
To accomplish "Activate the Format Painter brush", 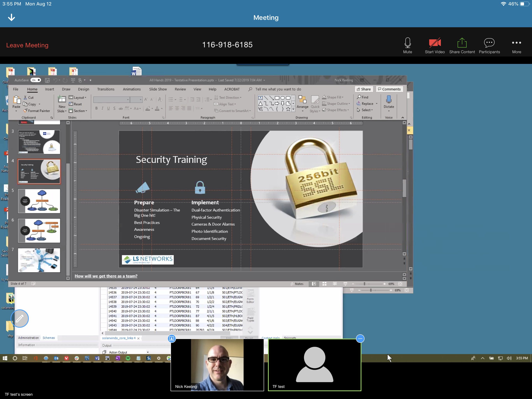I will coord(37,111).
